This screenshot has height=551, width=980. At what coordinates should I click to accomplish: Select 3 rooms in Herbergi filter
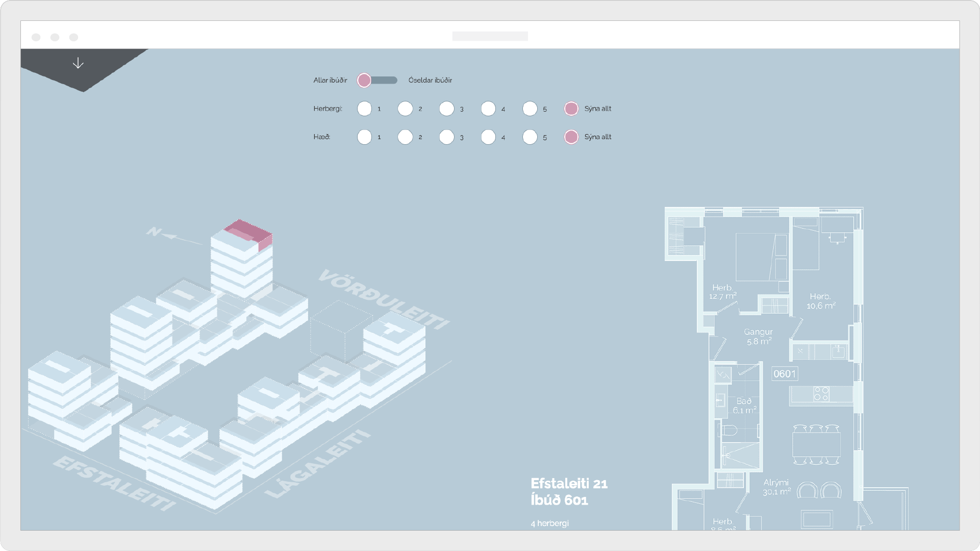coord(447,109)
